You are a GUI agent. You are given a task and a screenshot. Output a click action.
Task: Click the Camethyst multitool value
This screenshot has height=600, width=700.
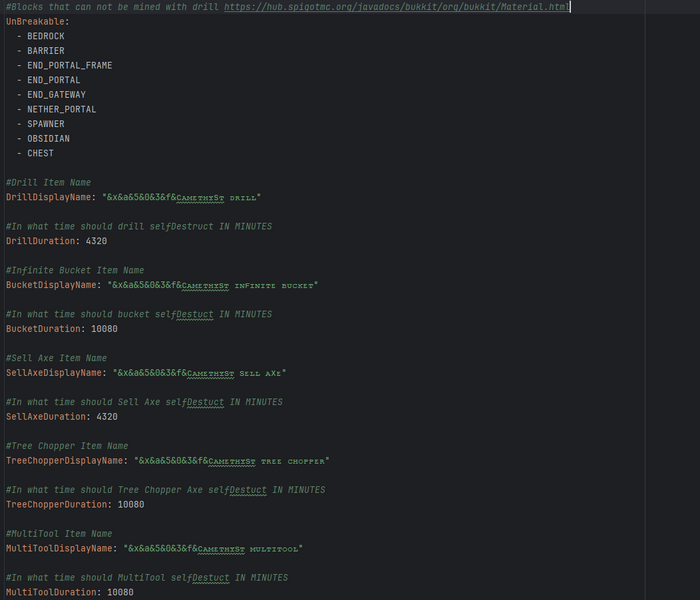[x=213, y=549]
